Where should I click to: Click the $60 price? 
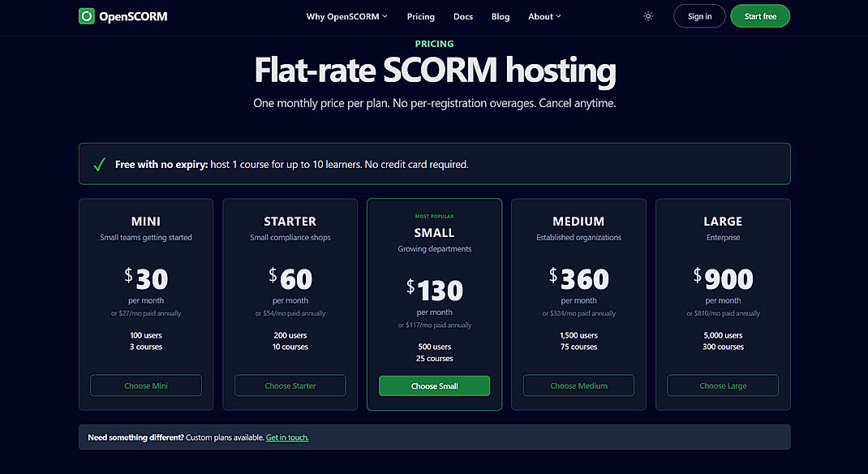coord(290,278)
